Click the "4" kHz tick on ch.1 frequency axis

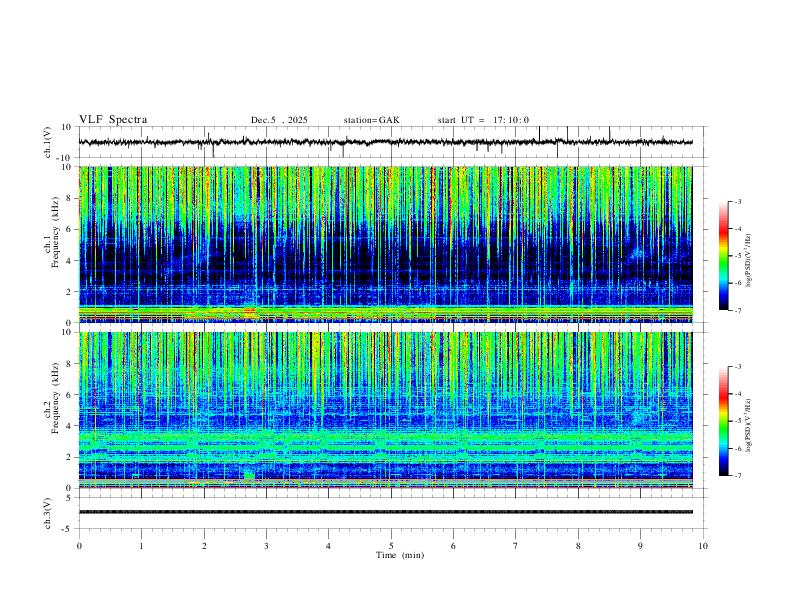tap(70, 261)
